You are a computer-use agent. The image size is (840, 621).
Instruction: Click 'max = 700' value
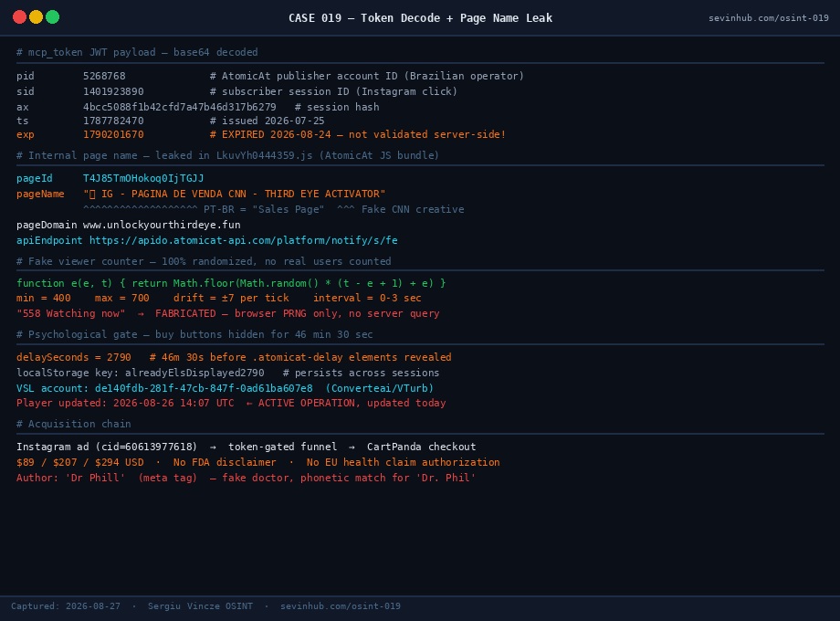[x=122, y=298]
